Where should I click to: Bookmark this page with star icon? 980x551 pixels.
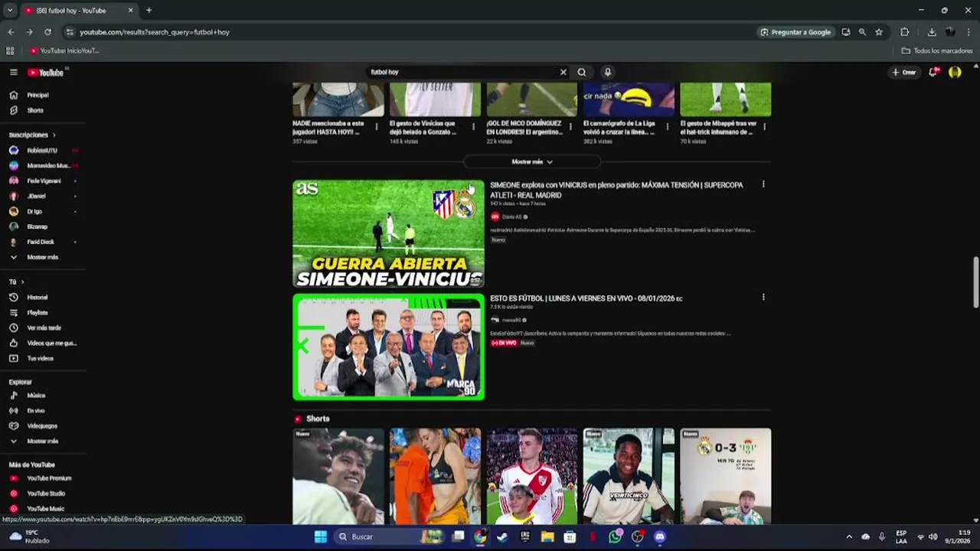click(x=879, y=32)
